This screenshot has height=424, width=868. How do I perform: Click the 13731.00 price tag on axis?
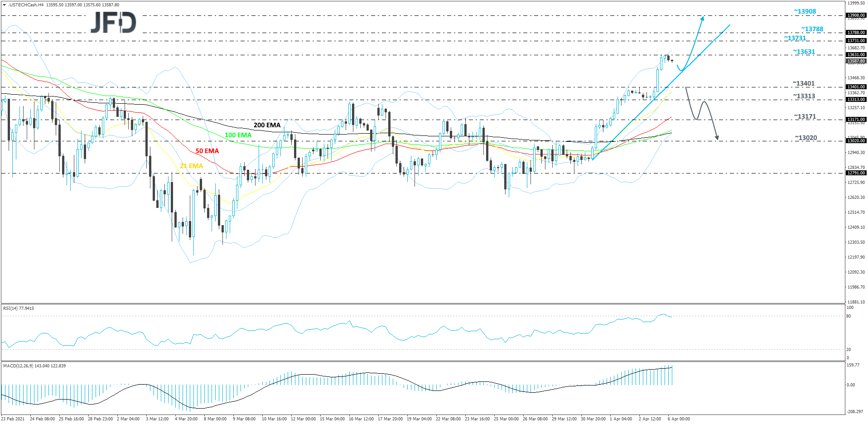point(856,41)
